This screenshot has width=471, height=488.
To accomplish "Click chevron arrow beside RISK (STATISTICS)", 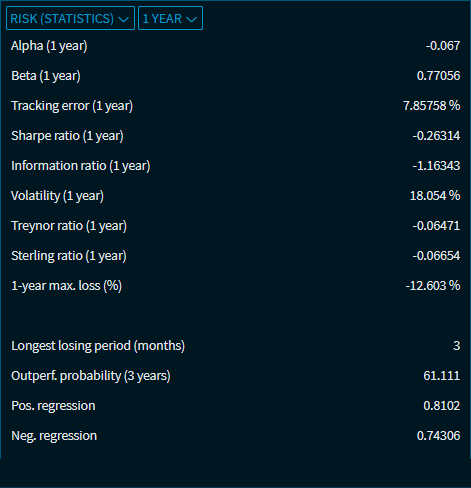I will coord(123,19).
